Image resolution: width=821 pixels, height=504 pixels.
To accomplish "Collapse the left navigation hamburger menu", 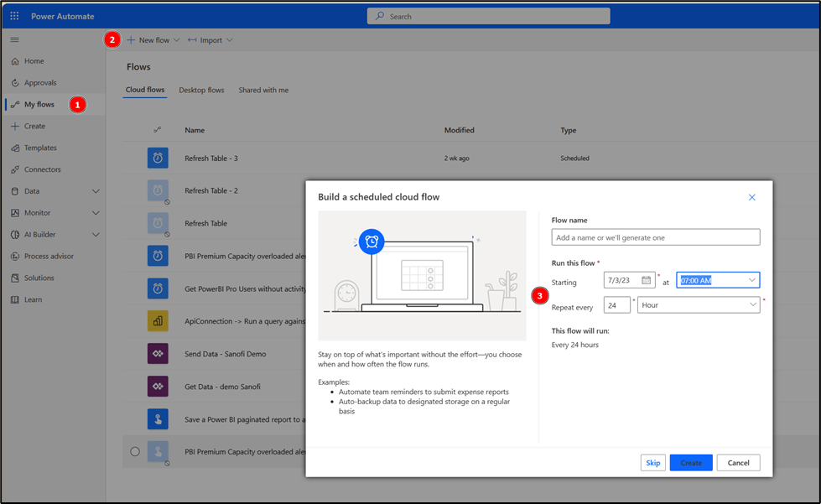I will [14, 39].
